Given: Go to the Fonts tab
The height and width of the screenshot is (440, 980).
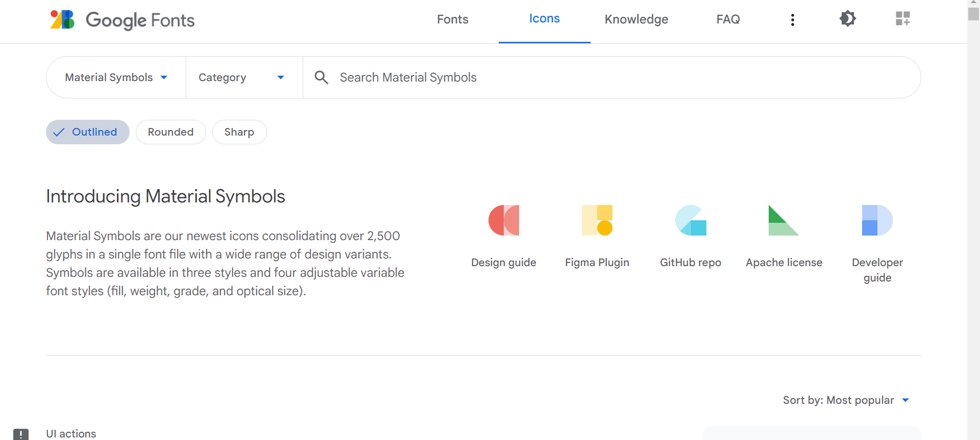Looking at the screenshot, I should click(453, 19).
